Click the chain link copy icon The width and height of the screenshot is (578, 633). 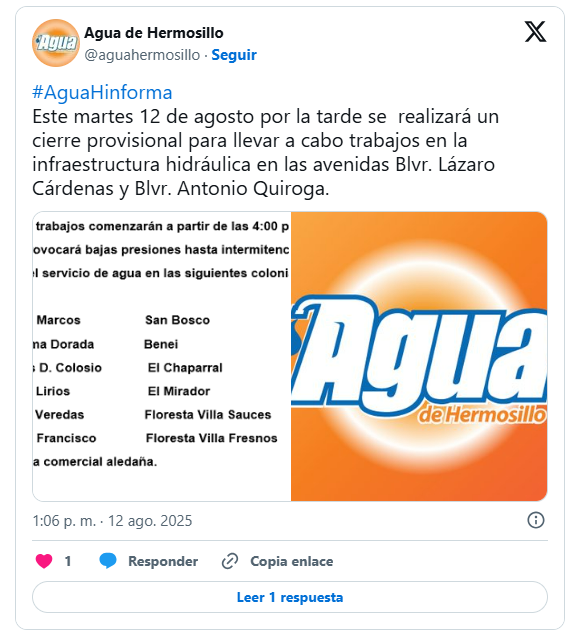(230, 561)
